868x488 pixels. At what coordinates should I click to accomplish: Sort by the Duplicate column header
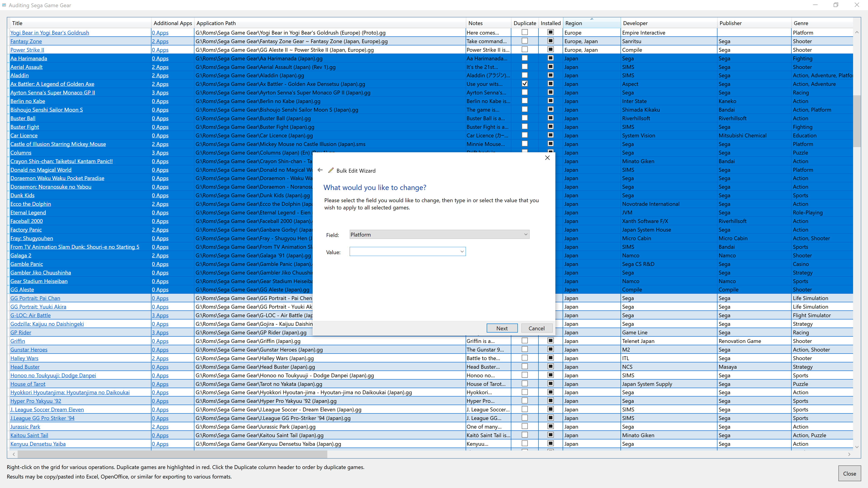pyautogui.click(x=525, y=23)
